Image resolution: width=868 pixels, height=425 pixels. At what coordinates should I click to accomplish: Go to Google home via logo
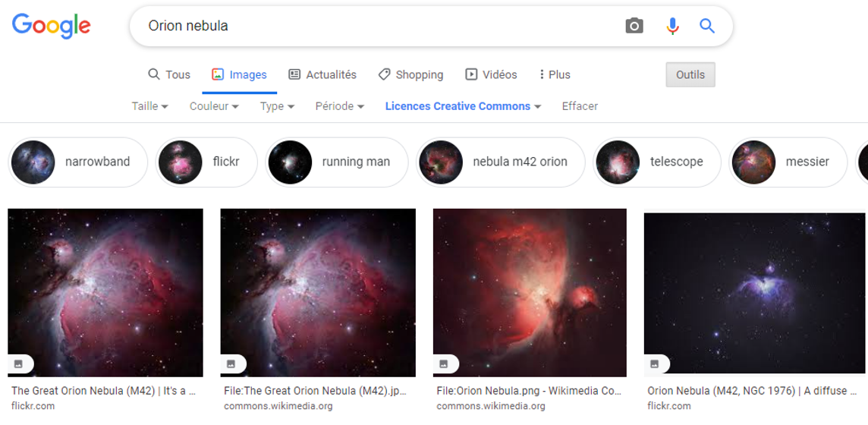click(x=52, y=26)
